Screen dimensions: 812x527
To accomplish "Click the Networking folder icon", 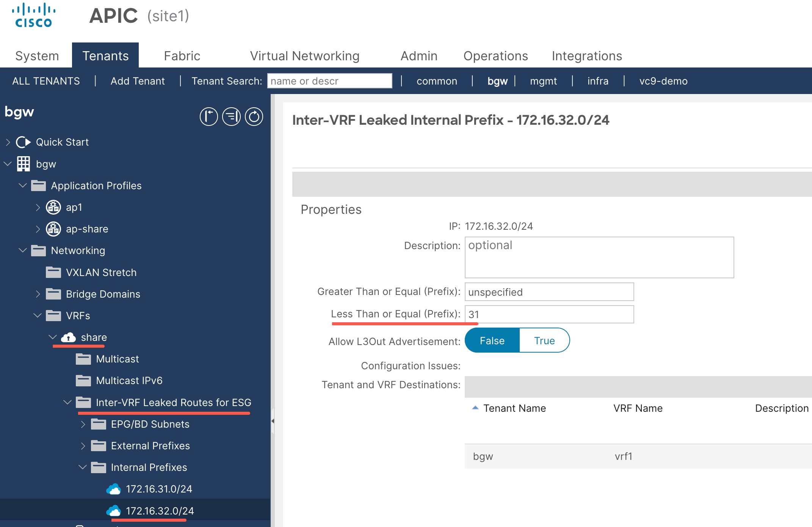I will pyautogui.click(x=38, y=251).
